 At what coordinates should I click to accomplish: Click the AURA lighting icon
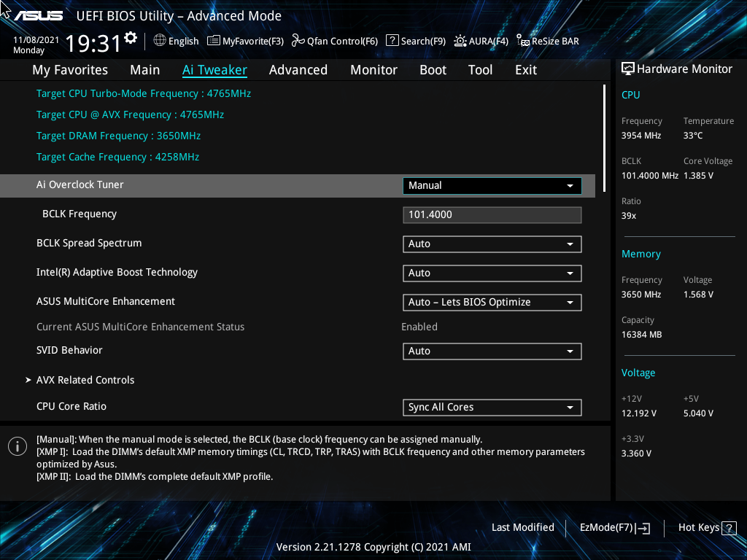(460, 41)
